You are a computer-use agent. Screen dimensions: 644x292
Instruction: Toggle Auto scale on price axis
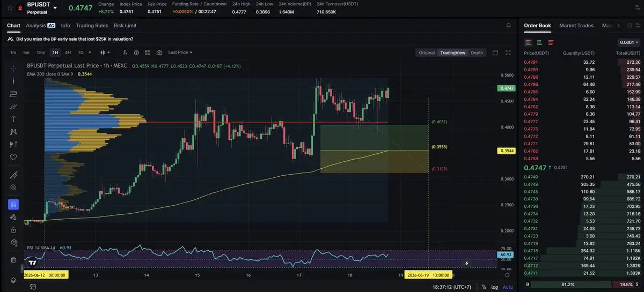click(x=507, y=287)
